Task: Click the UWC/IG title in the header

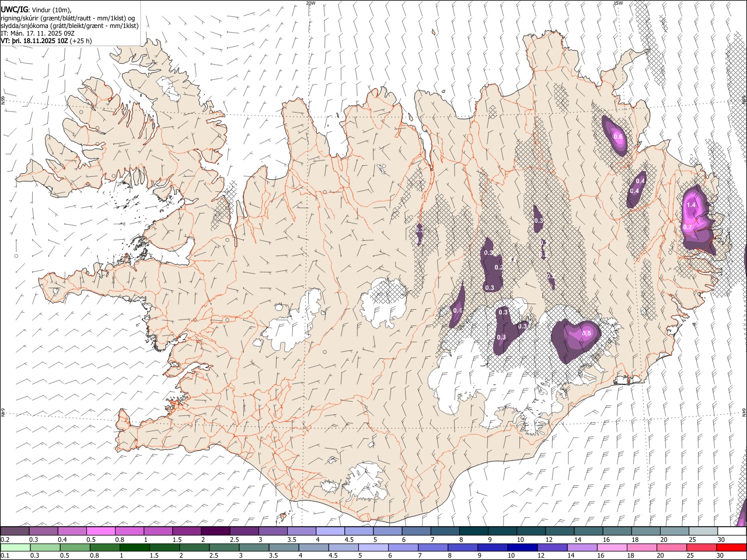Action: click(x=14, y=10)
